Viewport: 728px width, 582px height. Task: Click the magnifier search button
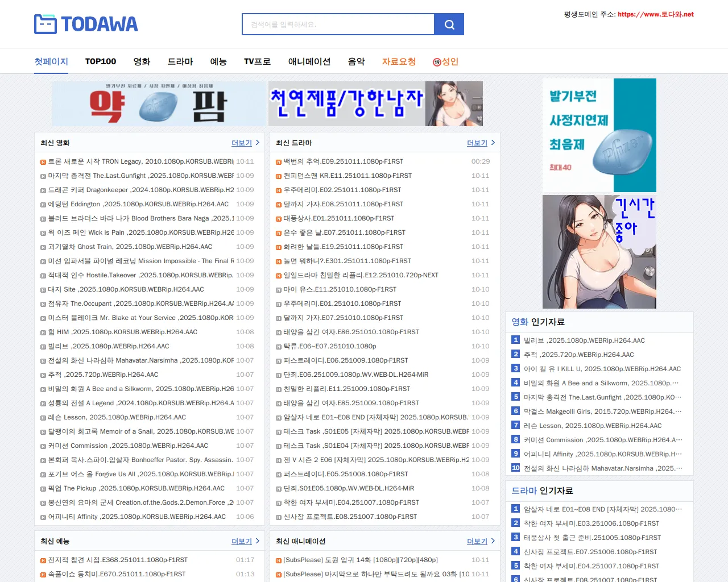[x=449, y=24]
